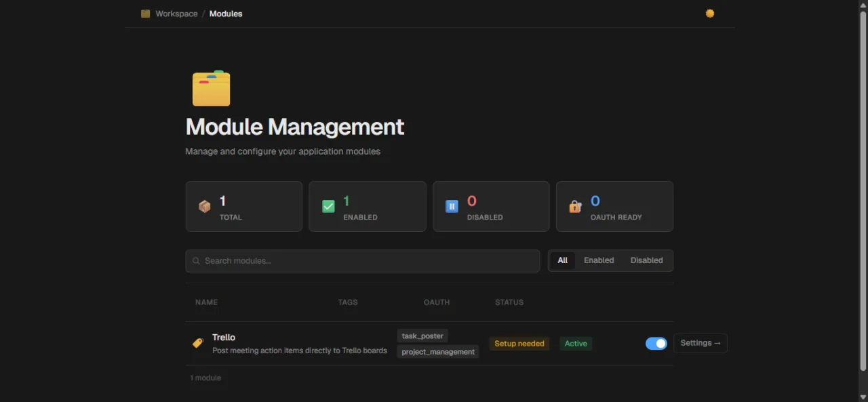Click the STATUS column header
868x402 pixels.
click(x=509, y=302)
